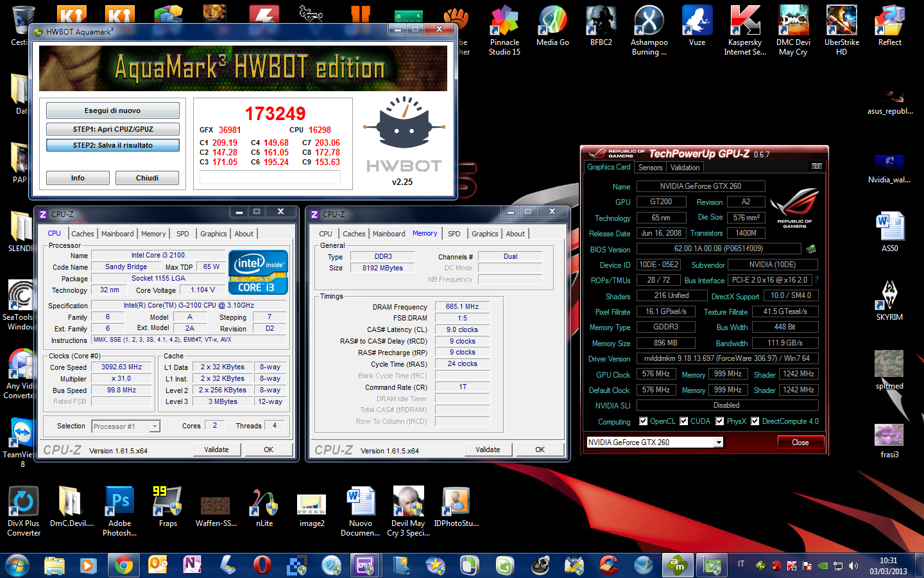
Task: Open Kaspersky Internet Security shortcut
Action: click(x=745, y=31)
